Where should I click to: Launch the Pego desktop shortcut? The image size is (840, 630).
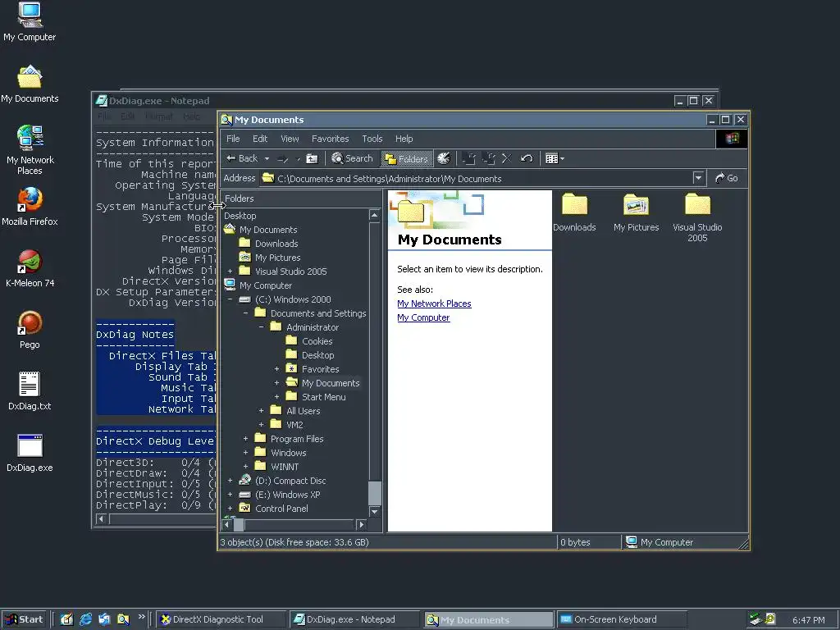30,330
